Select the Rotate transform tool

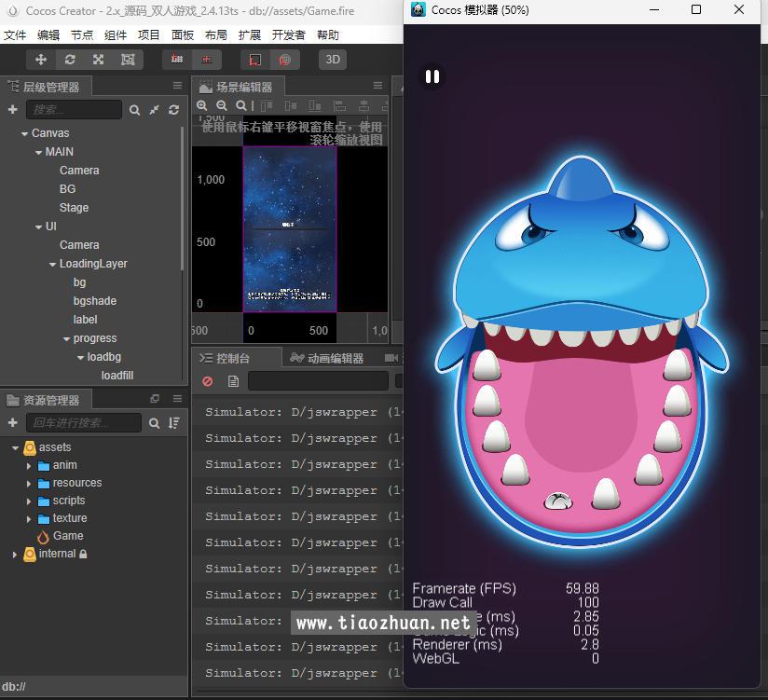click(70, 60)
